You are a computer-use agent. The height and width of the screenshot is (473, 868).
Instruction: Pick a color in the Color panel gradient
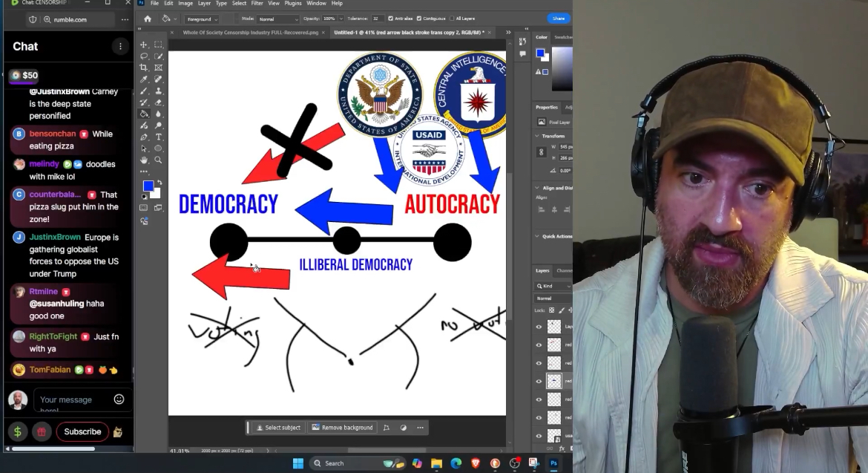(562, 69)
